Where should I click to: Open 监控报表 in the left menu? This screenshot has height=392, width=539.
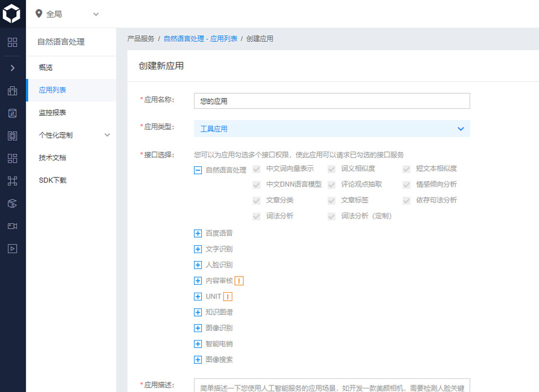pyautogui.click(x=52, y=113)
